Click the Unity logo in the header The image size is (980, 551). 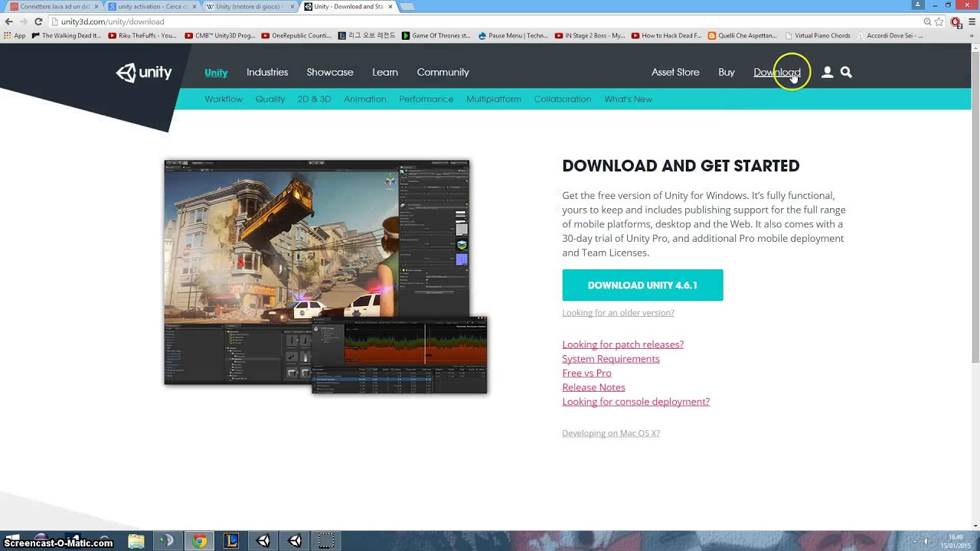pyautogui.click(x=144, y=73)
